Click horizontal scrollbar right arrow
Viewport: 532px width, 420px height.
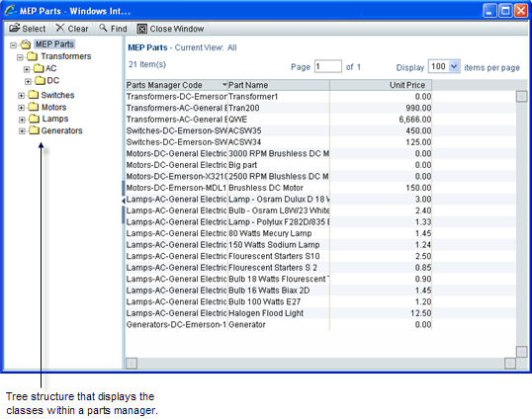[510, 364]
